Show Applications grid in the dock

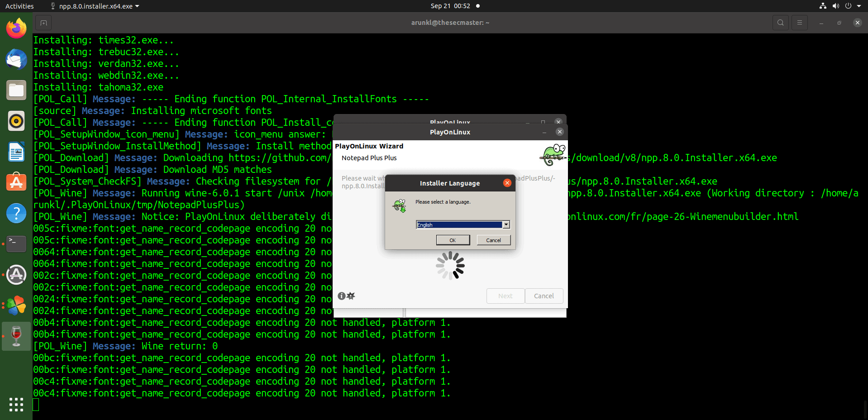coord(16,405)
